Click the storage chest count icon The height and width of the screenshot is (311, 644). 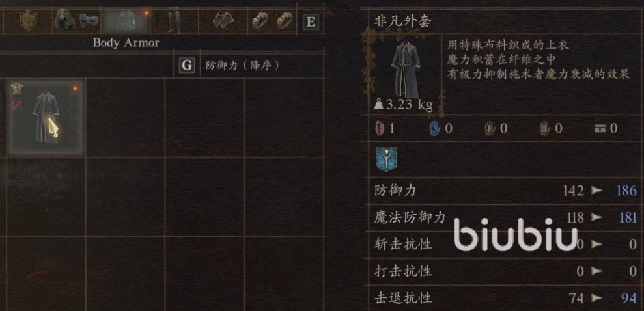click(x=600, y=129)
